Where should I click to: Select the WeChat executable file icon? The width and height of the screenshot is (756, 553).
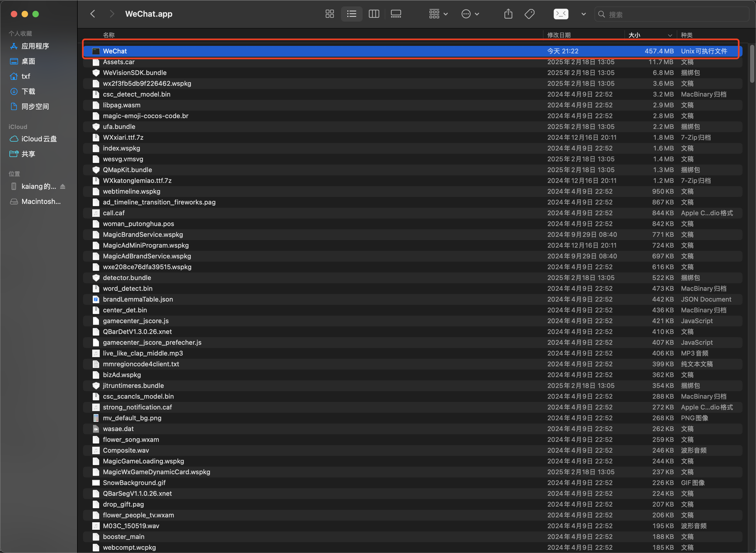(96, 51)
